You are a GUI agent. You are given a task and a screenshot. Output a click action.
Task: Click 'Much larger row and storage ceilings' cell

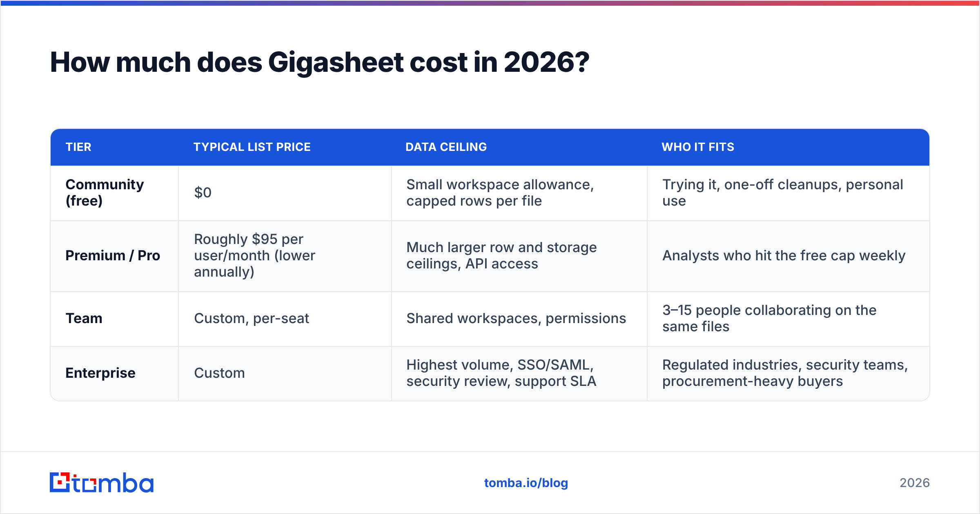(x=519, y=256)
